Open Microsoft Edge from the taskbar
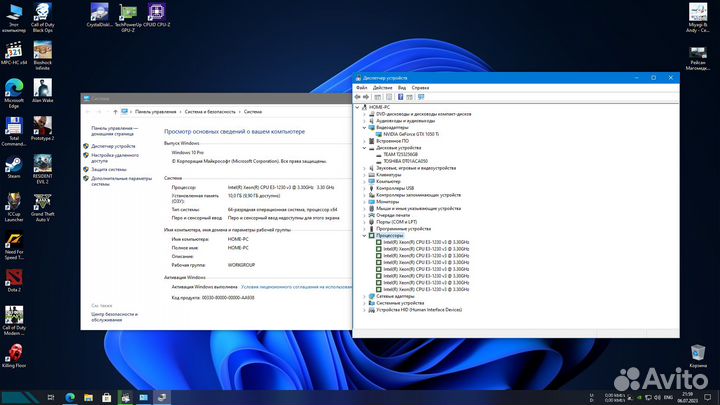 (x=70, y=397)
